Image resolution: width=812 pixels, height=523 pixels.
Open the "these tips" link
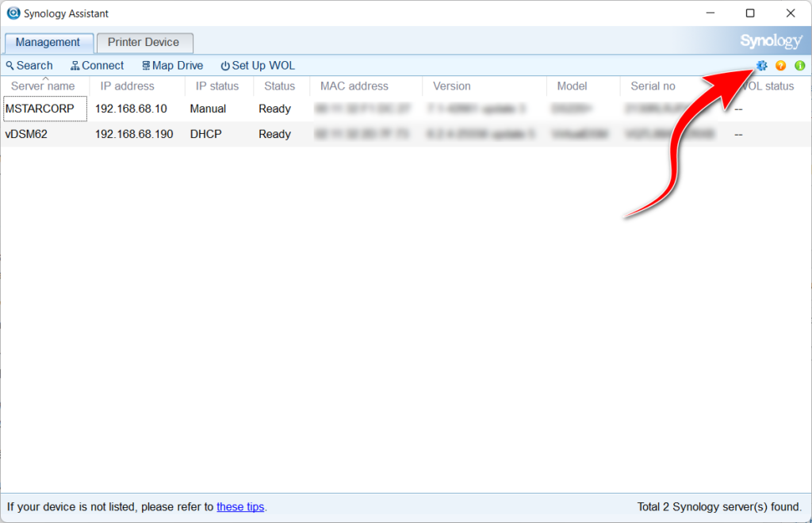239,506
